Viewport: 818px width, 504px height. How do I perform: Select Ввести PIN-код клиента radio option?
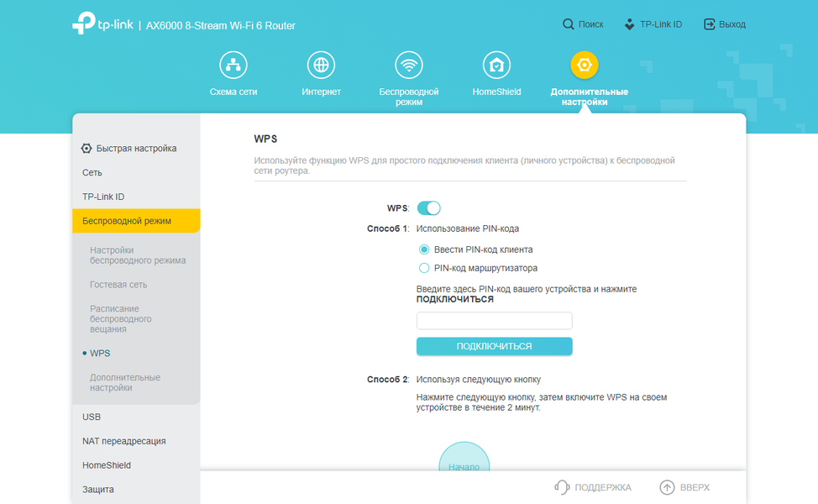(424, 249)
